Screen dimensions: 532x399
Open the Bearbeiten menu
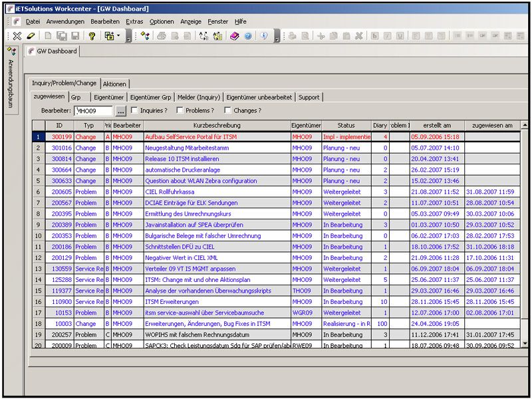click(105, 21)
